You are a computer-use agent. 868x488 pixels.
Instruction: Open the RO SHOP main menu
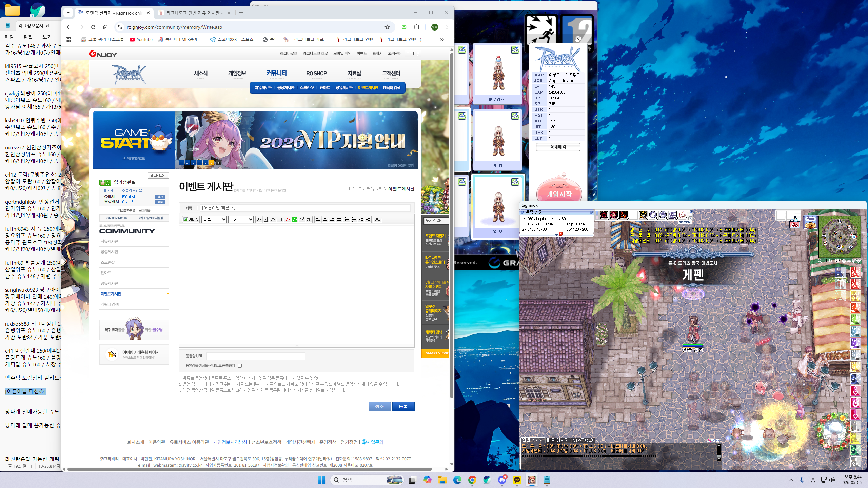pyautogui.click(x=316, y=74)
